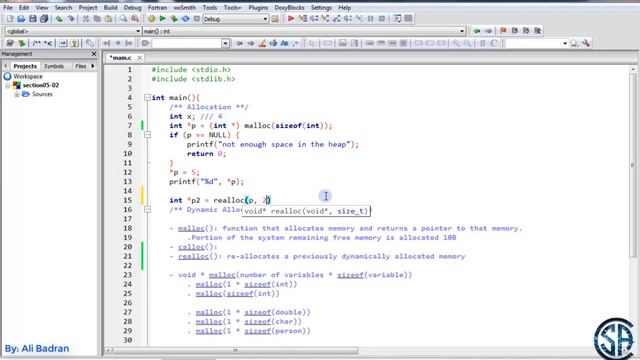Viewport: 640px width, 360px height.
Task: Click the Save all files icon
Action: click(x=44, y=19)
